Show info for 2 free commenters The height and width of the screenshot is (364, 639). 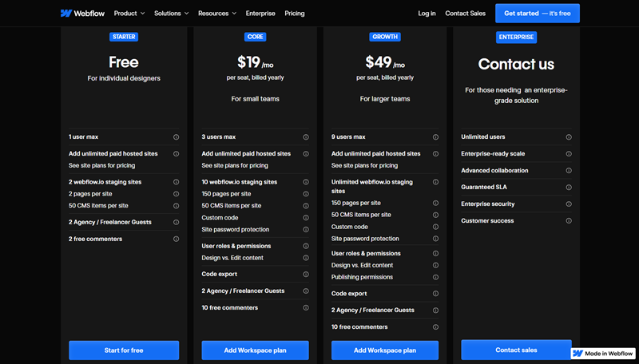click(176, 239)
